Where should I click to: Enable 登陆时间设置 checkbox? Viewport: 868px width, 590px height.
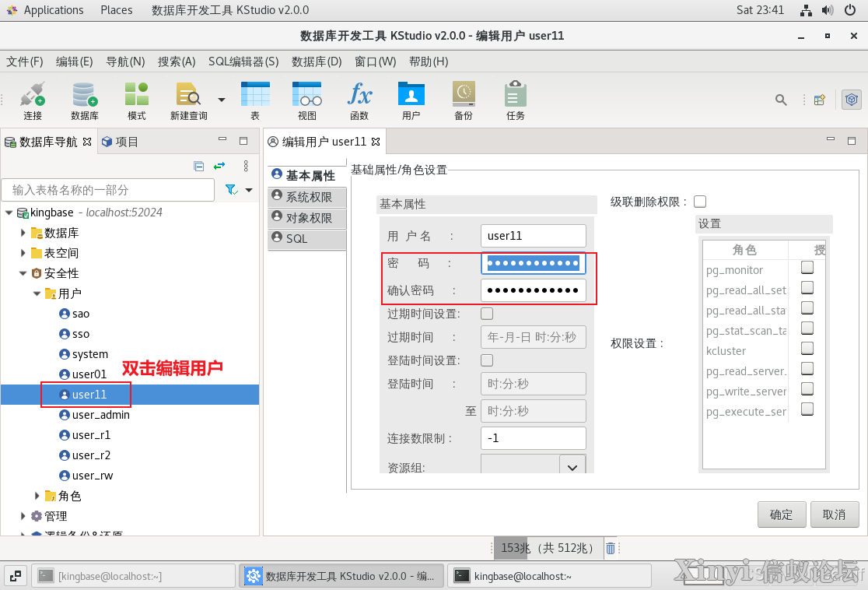487,360
